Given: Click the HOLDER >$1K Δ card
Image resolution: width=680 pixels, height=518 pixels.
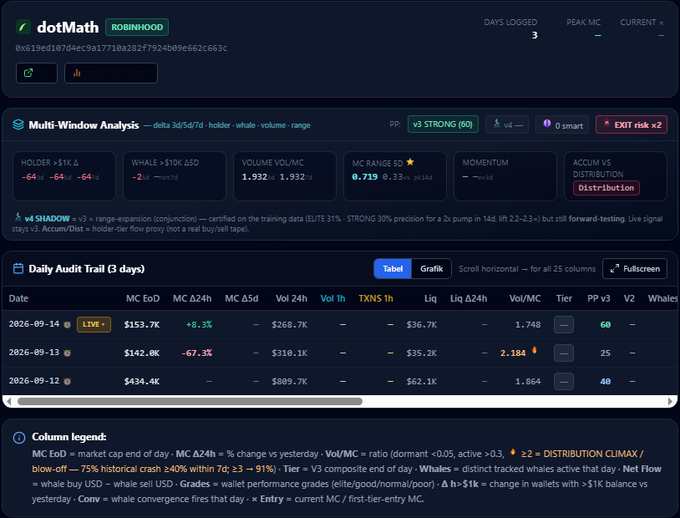Looking at the screenshot, I should click(64, 176).
